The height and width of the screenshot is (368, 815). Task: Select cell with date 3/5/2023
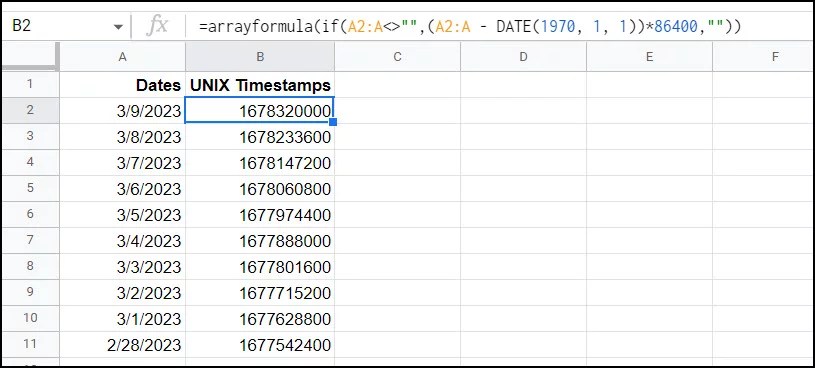pyautogui.click(x=123, y=214)
